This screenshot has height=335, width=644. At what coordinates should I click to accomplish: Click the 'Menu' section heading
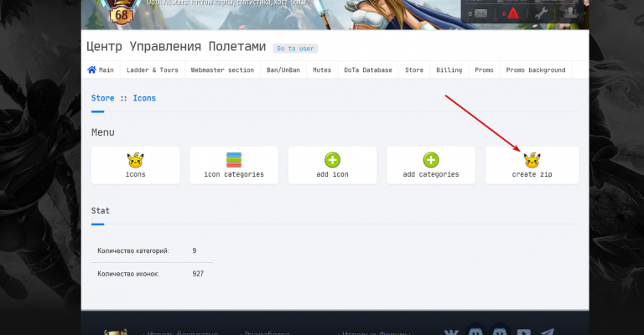102,132
